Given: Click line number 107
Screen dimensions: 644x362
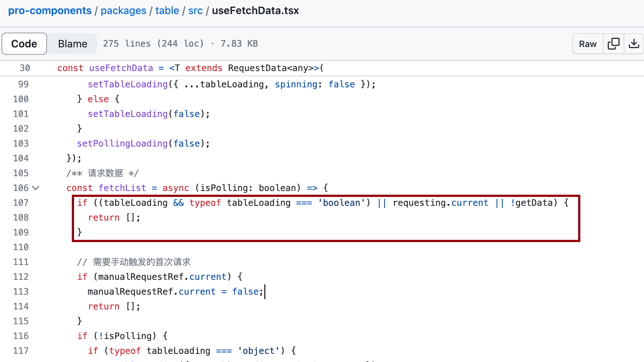Looking at the screenshot, I should 21,202.
